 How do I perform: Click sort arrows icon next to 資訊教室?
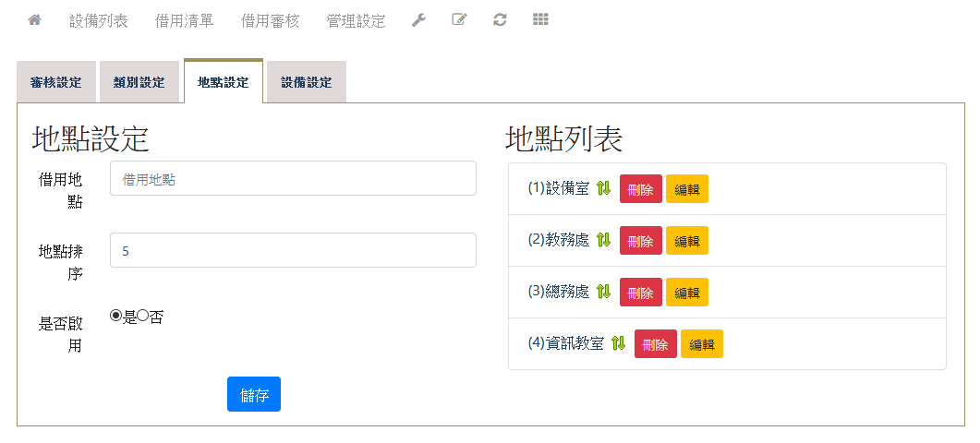pyautogui.click(x=618, y=343)
